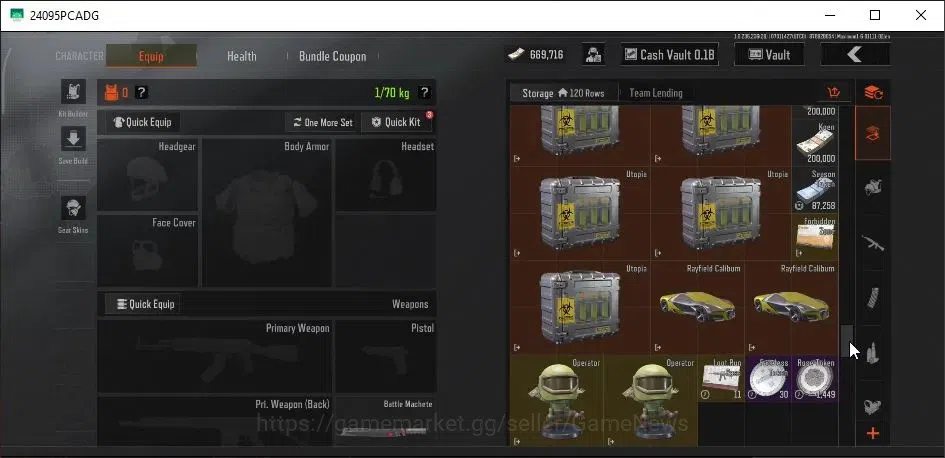Click orange sort icon in Storage header
Image resolution: width=945 pixels, height=458 pixels.
coord(834,93)
